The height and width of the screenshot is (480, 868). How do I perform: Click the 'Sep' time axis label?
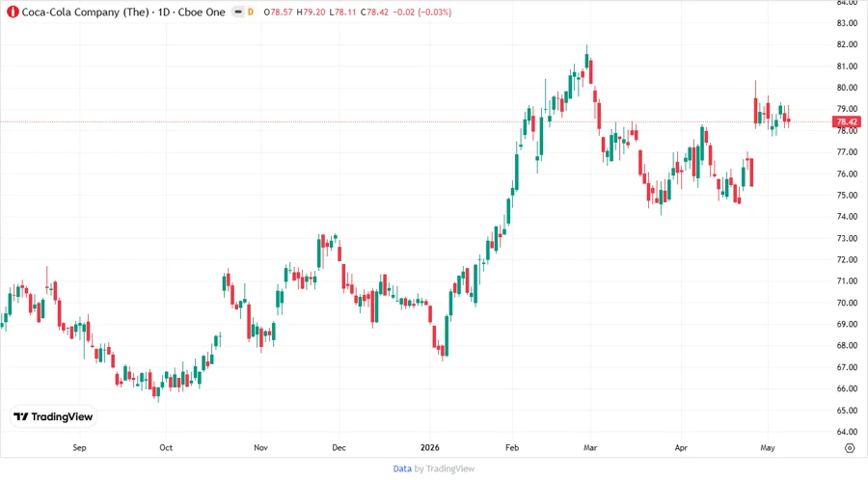pos(79,447)
